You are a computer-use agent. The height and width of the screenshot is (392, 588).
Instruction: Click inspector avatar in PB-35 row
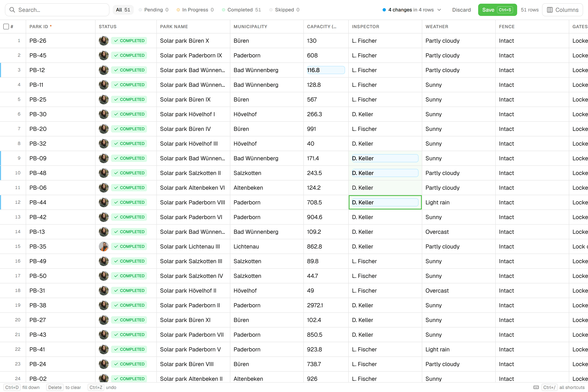(104, 246)
